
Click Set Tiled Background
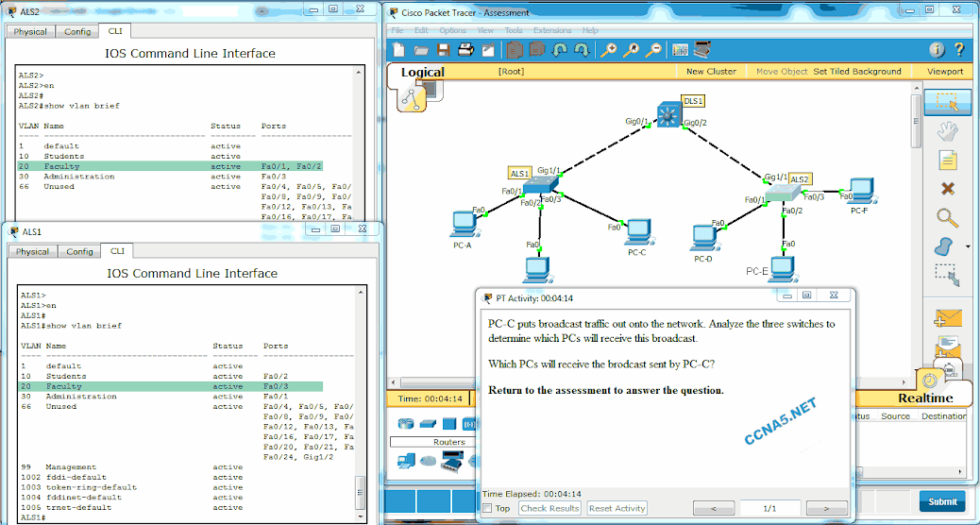(x=857, y=71)
